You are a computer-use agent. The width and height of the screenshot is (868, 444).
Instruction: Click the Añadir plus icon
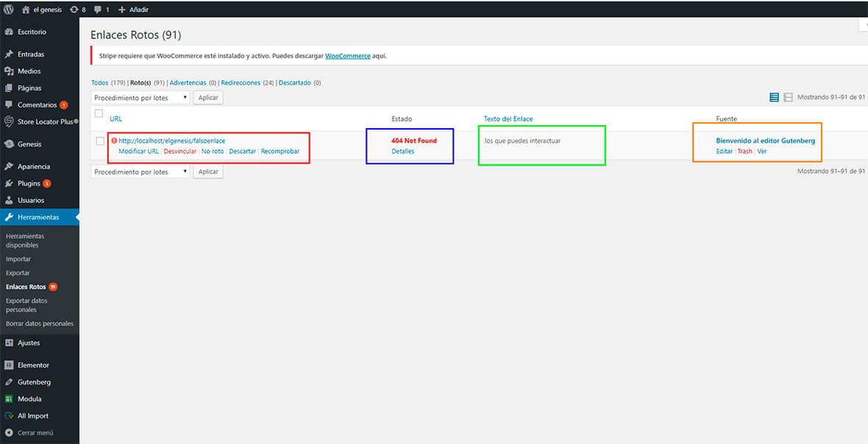pyautogui.click(x=122, y=10)
